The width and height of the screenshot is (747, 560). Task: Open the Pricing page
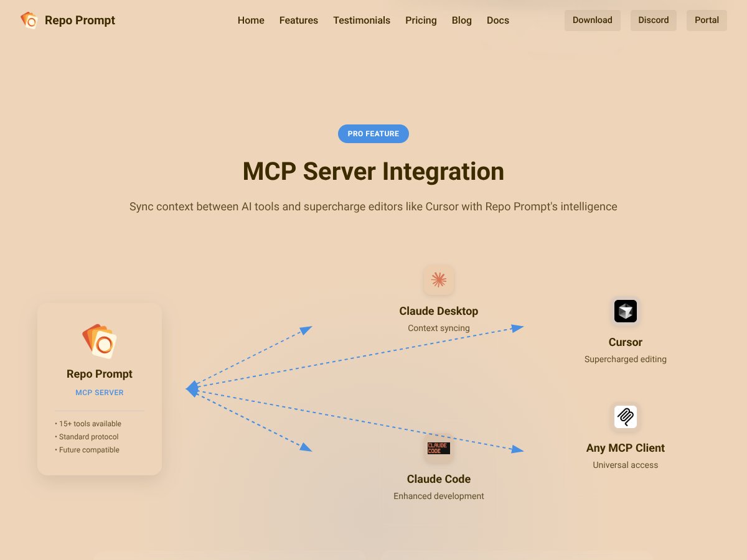coord(421,20)
